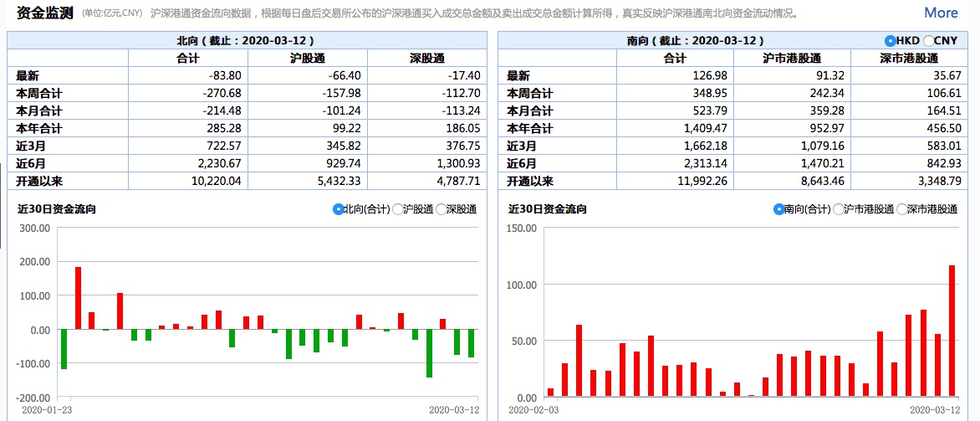
Task: Click northbound latest total value -83.80
Action: [225, 75]
